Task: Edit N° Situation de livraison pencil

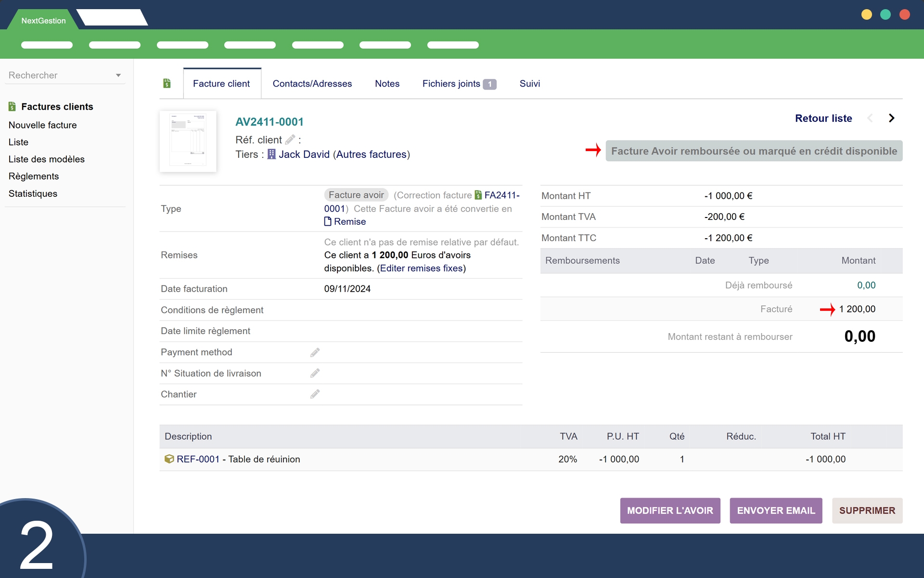Action: point(315,373)
